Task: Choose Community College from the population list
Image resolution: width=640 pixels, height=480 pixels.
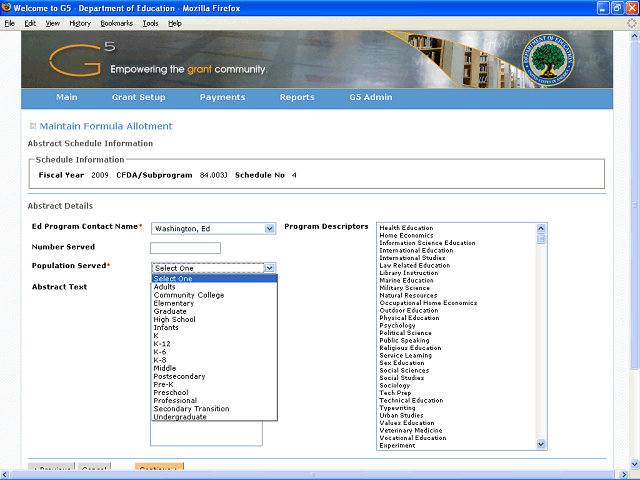Action: (189, 295)
